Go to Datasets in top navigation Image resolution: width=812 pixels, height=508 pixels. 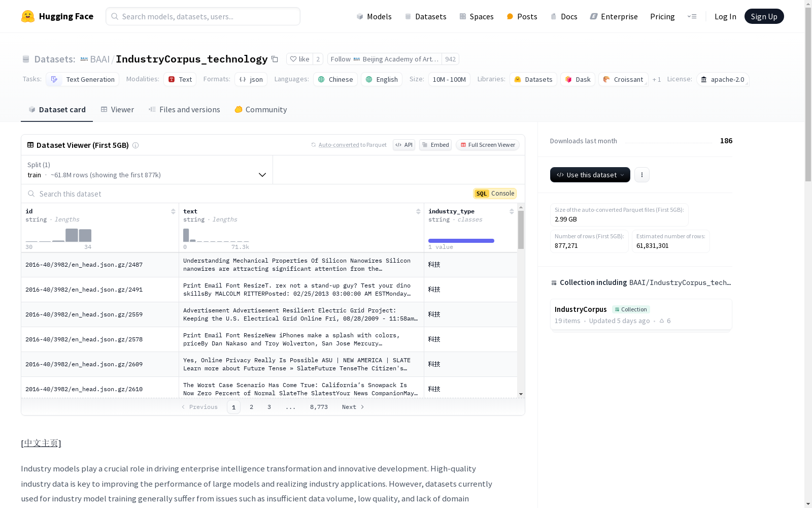(x=425, y=16)
